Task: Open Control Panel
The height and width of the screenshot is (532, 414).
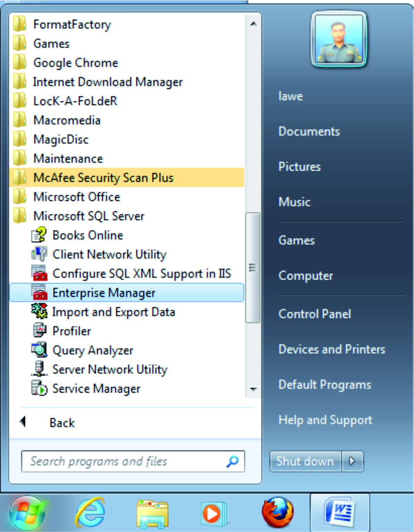Action: point(315,314)
